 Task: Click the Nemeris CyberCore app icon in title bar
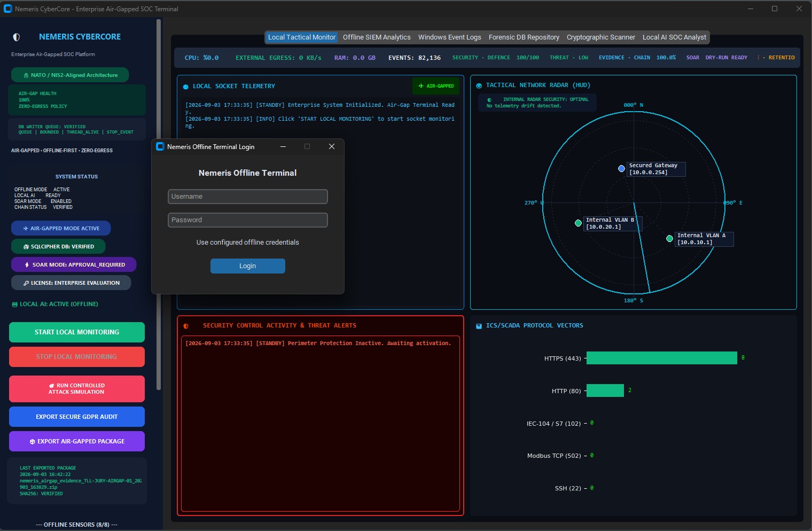coord(7,9)
